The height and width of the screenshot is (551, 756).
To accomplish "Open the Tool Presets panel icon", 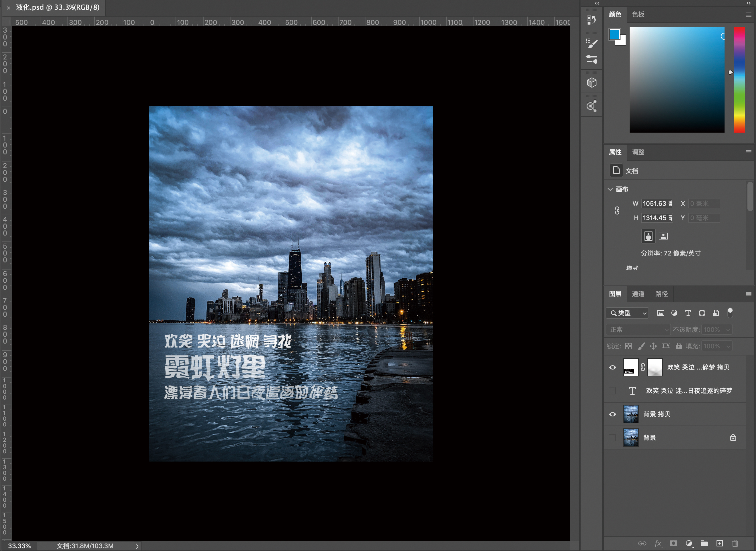I will tap(591, 60).
